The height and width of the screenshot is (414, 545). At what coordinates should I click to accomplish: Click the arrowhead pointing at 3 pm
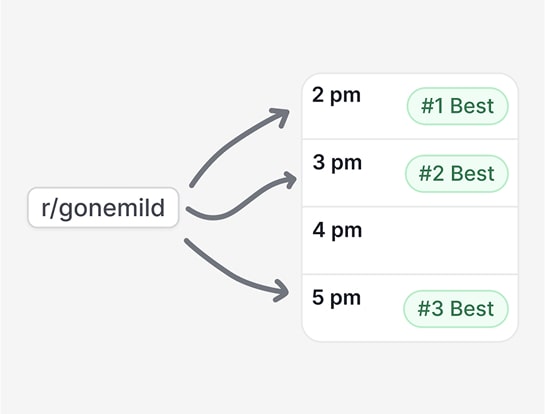pos(289,179)
